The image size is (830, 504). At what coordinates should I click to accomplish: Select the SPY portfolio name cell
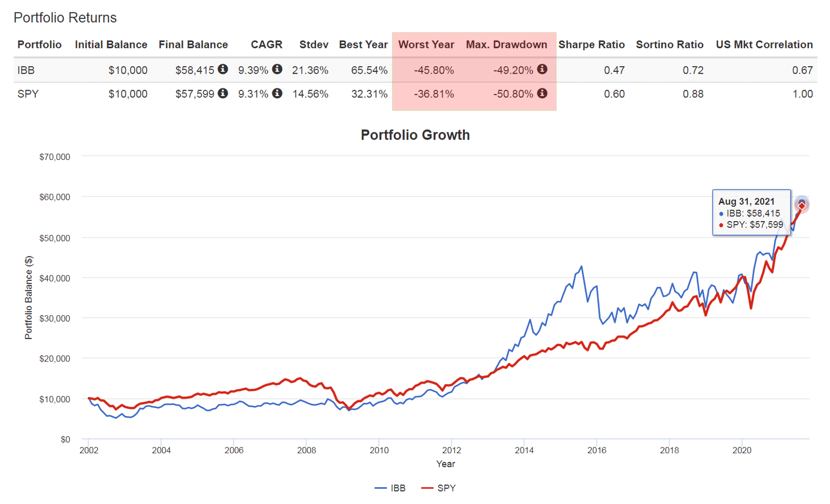point(28,94)
